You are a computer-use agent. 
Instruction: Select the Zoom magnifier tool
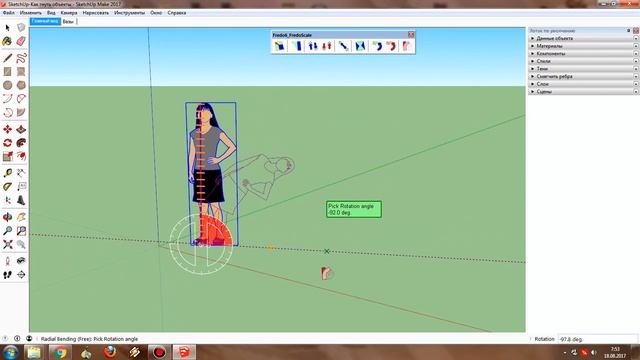(x=7, y=231)
